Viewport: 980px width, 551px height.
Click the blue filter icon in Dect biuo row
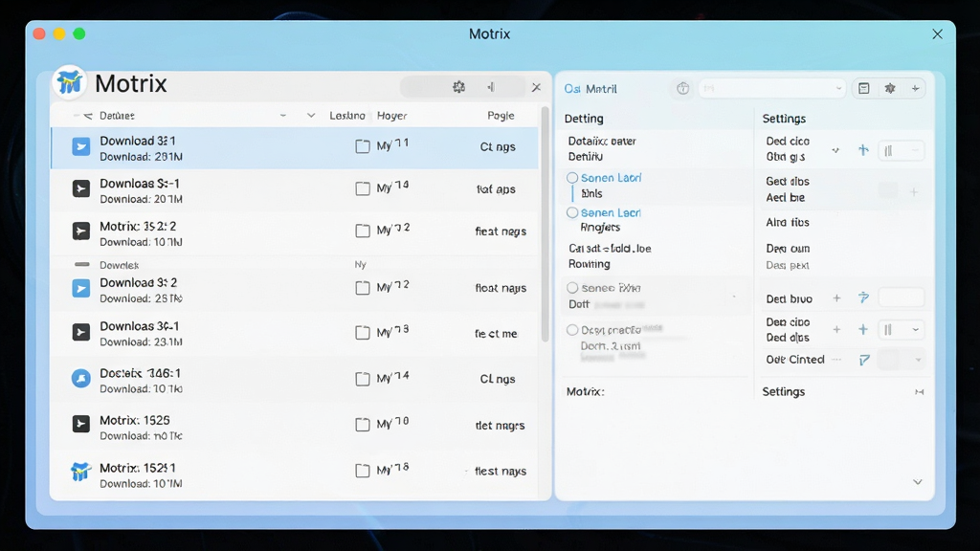[x=864, y=298]
